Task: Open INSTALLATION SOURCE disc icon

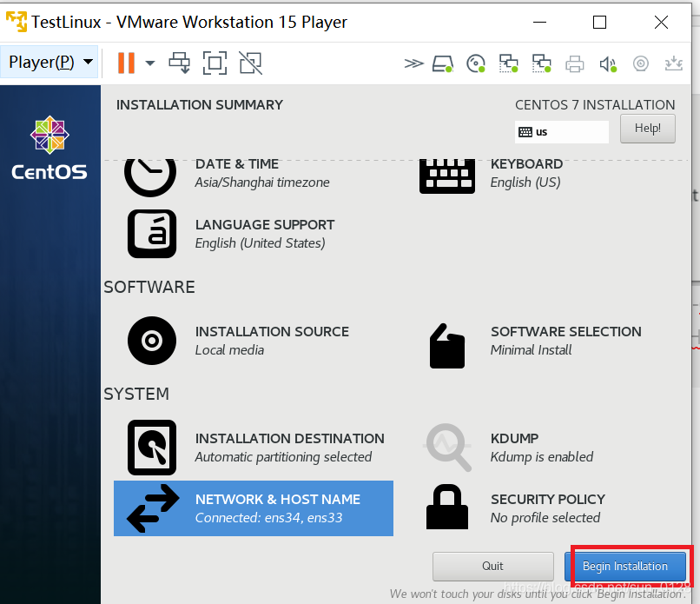Action: 152,341
